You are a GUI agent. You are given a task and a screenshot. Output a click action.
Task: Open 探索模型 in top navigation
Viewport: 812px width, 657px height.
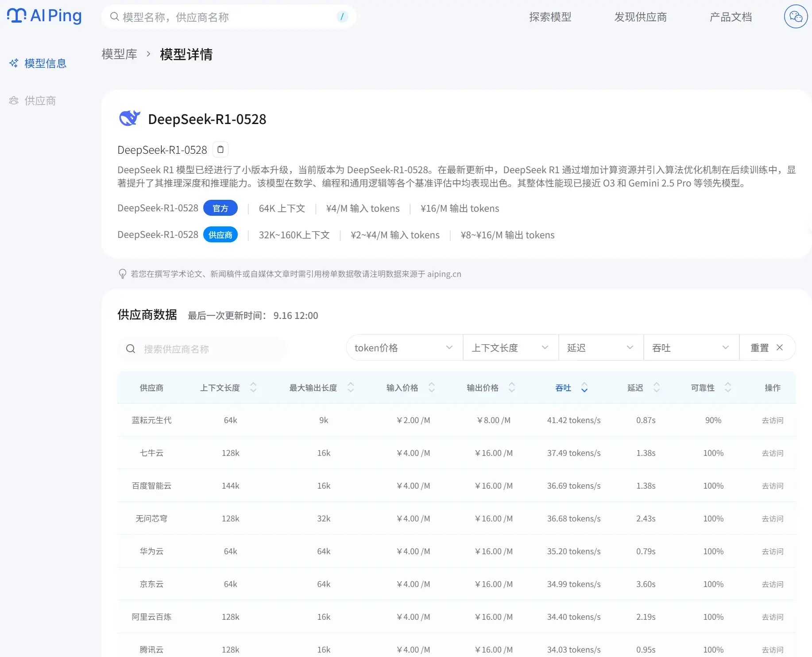(550, 17)
